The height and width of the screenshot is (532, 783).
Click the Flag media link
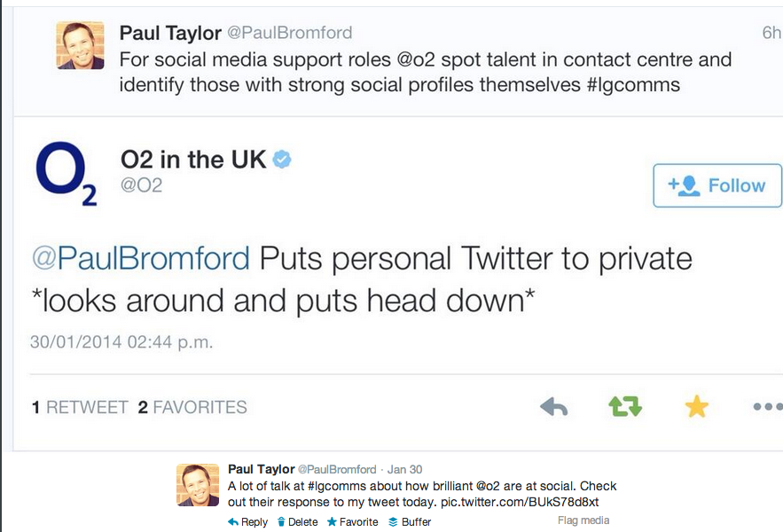click(583, 520)
